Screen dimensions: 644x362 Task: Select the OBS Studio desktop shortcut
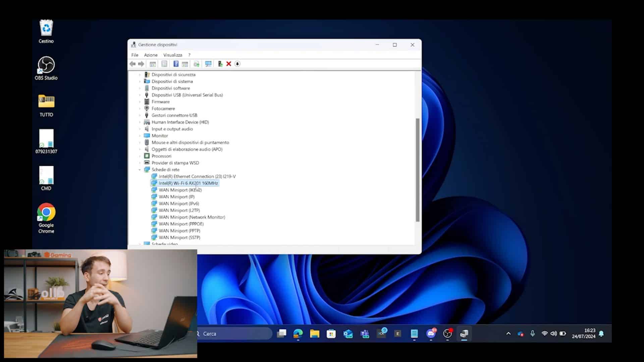coord(46,68)
